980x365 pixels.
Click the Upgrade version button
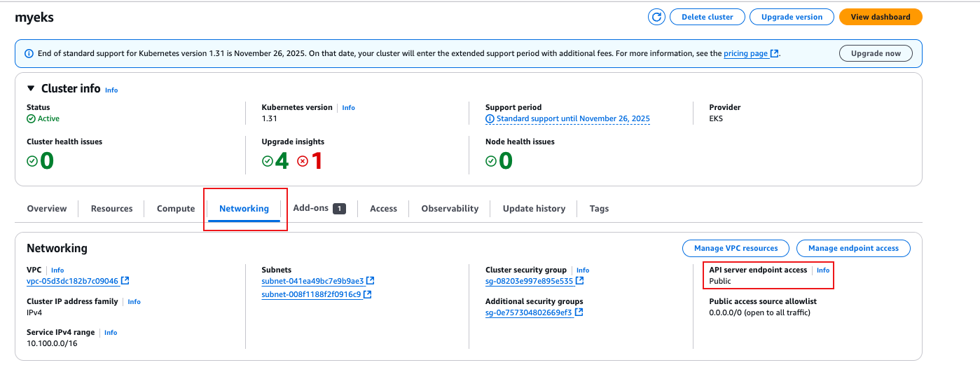point(792,17)
